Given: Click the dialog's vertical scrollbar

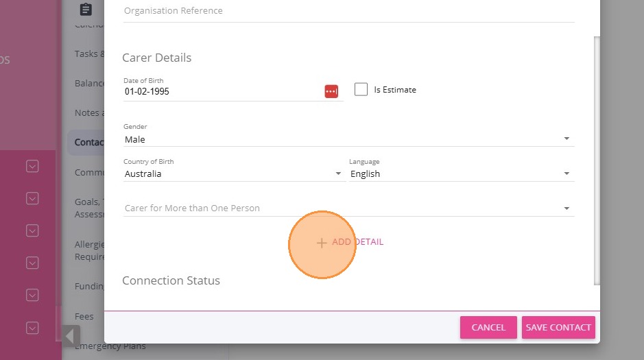Looking at the screenshot, I should (x=597, y=158).
